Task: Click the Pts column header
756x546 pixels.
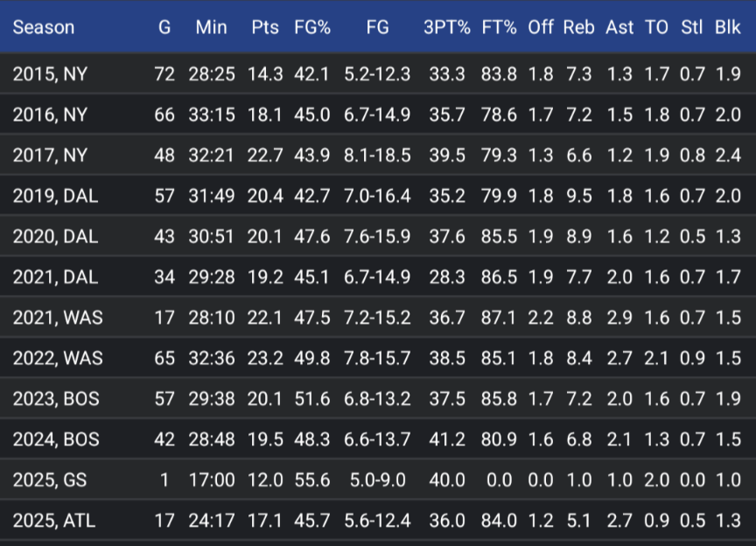Action: click(265, 27)
